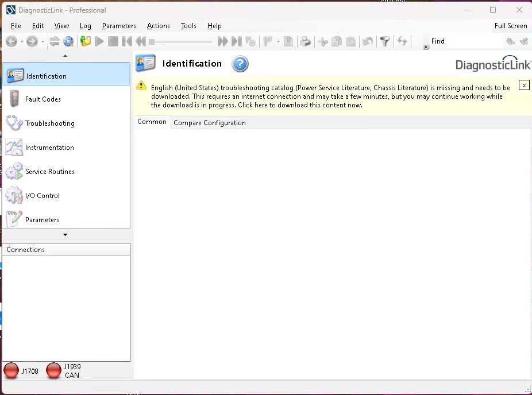Click the globe search toolbar icon
This screenshot has height=395, width=532.
click(x=68, y=41)
